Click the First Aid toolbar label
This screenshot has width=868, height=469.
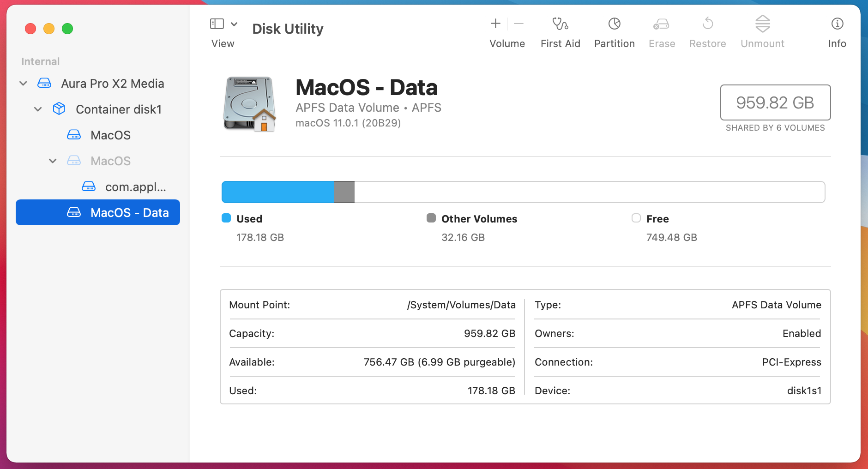click(561, 43)
